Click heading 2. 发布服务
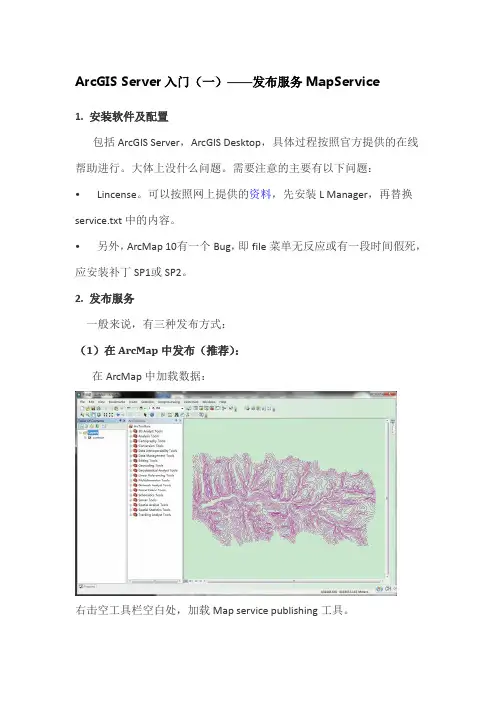Image resolution: width=496 pixels, height=702 pixels. 104,299
